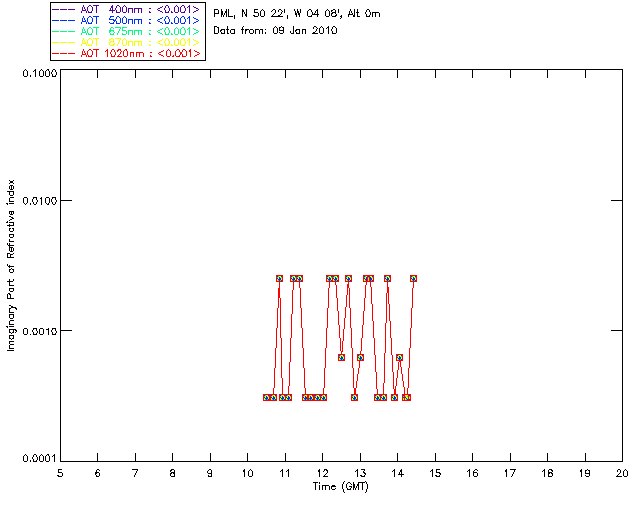This screenshot has width=640, height=512.
Task: Click the x-axis tick label 20
Action: (622, 473)
